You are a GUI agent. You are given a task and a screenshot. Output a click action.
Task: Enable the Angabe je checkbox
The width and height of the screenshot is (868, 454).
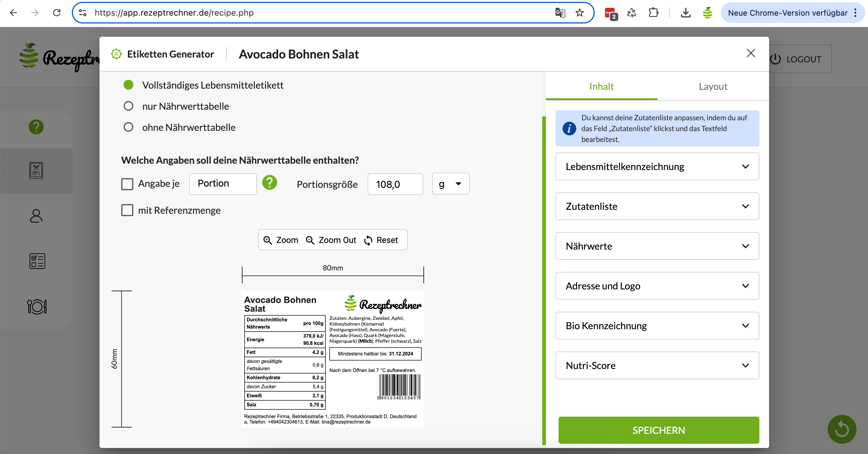click(127, 184)
